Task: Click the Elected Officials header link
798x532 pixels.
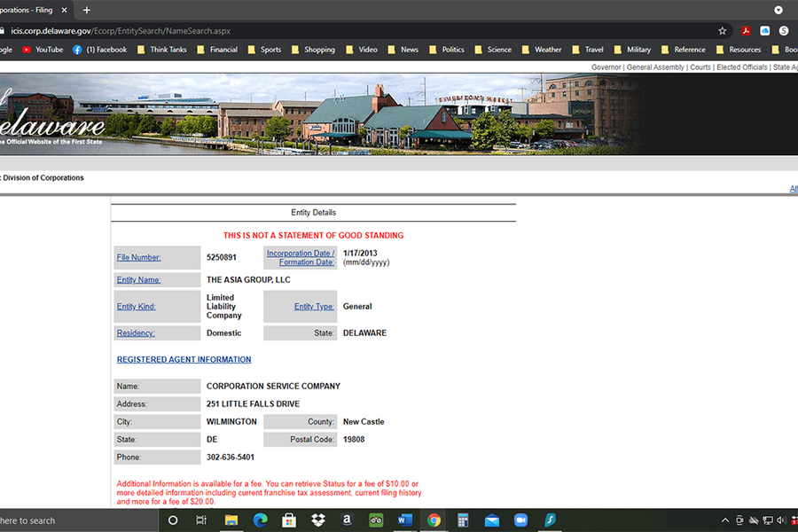Action: [x=741, y=67]
